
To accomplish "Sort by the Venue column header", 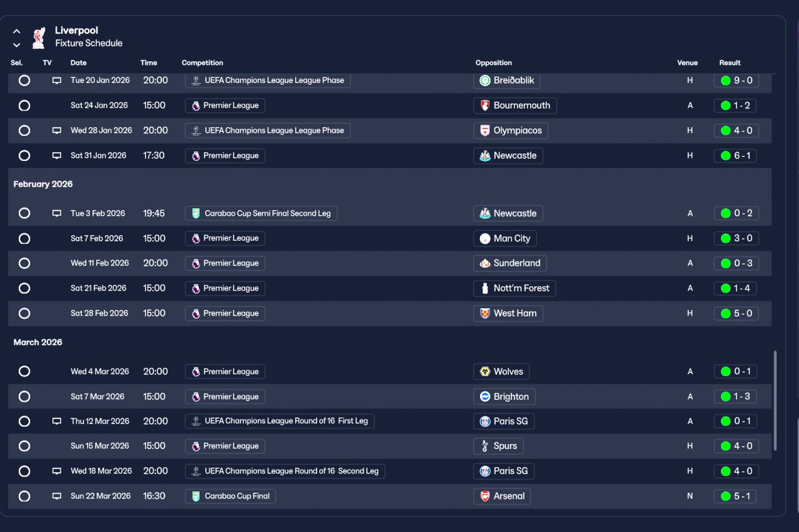I will 687,63.
